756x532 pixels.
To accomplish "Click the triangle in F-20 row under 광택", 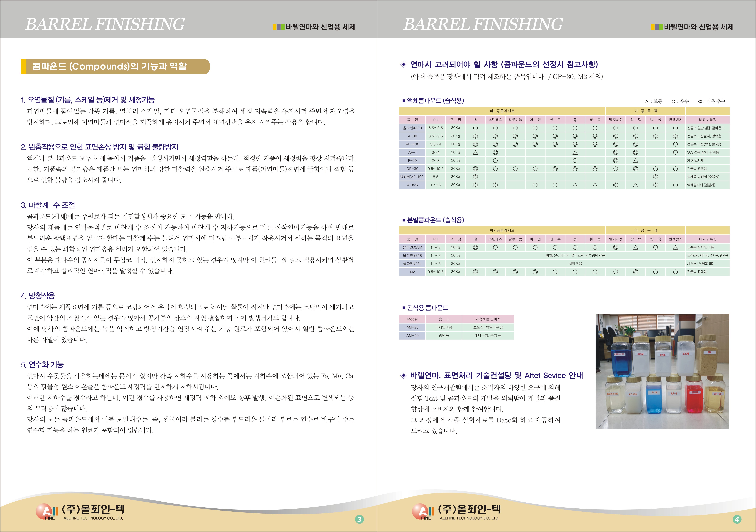I will 636,161.
